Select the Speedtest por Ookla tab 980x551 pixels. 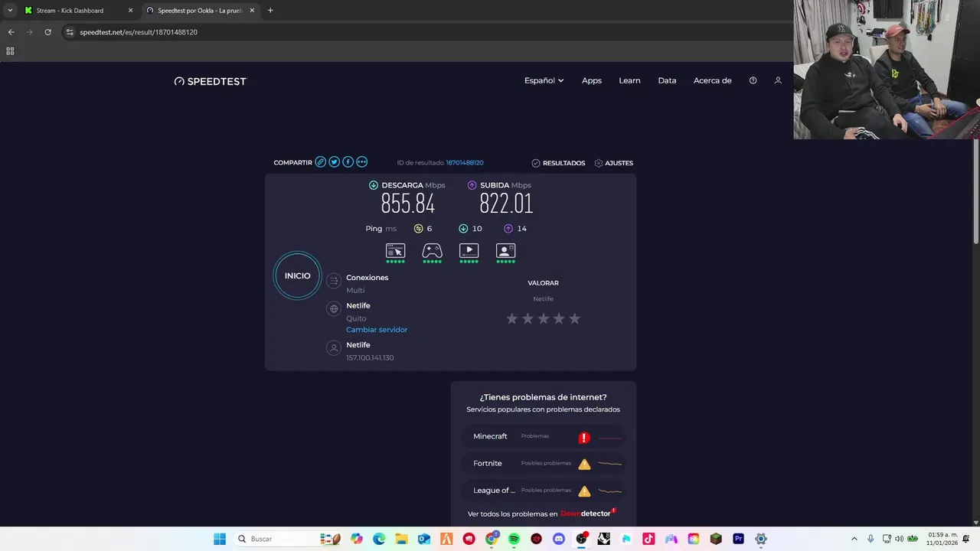200,11
